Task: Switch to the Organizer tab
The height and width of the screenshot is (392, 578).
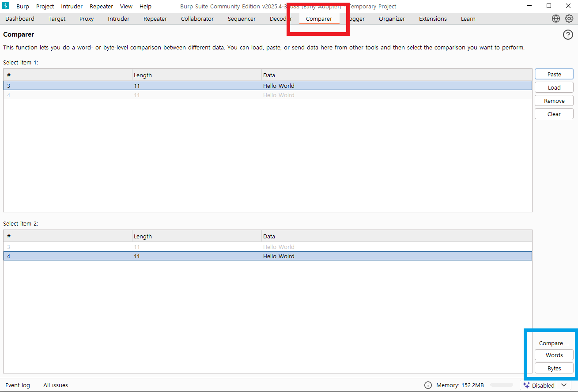Action: pyautogui.click(x=392, y=19)
